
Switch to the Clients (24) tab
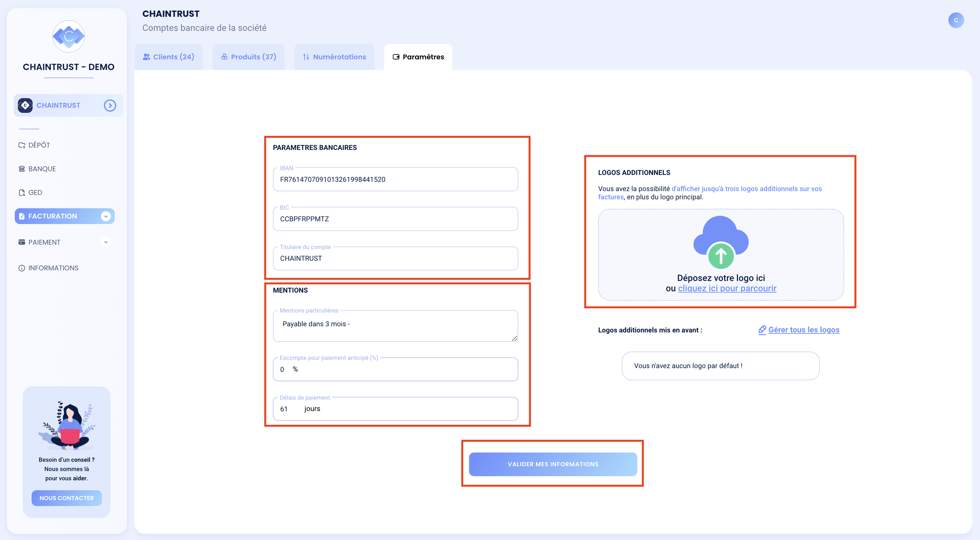(169, 57)
